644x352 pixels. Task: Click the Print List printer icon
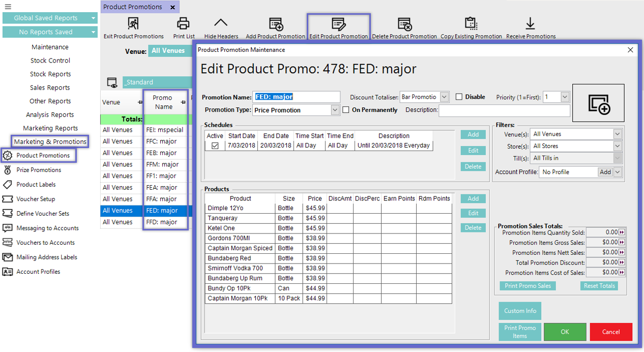tap(184, 23)
